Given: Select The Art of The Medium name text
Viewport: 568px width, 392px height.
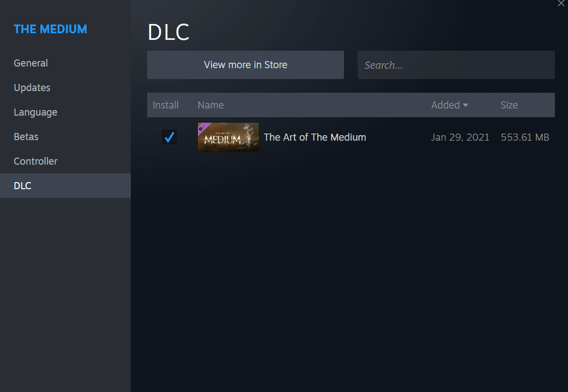Looking at the screenshot, I should (x=315, y=137).
